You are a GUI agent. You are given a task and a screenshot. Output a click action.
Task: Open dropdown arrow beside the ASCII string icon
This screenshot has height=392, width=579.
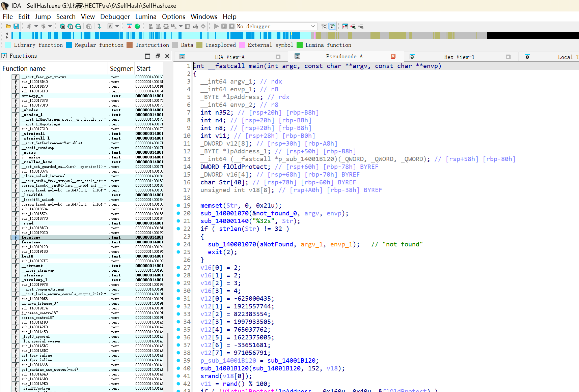[117, 26]
